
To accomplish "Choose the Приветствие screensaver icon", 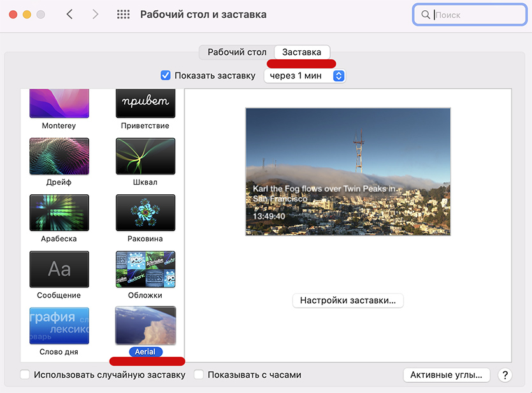I will [x=145, y=104].
